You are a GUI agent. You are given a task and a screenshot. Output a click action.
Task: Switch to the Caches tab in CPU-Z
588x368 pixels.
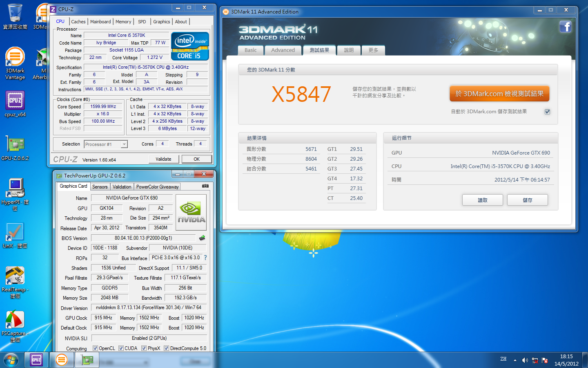coord(78,22)
